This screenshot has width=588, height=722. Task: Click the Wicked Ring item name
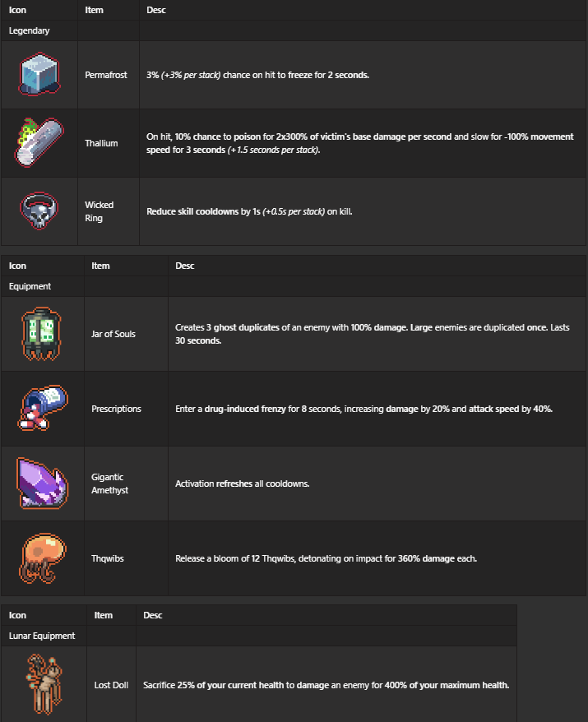100,211
